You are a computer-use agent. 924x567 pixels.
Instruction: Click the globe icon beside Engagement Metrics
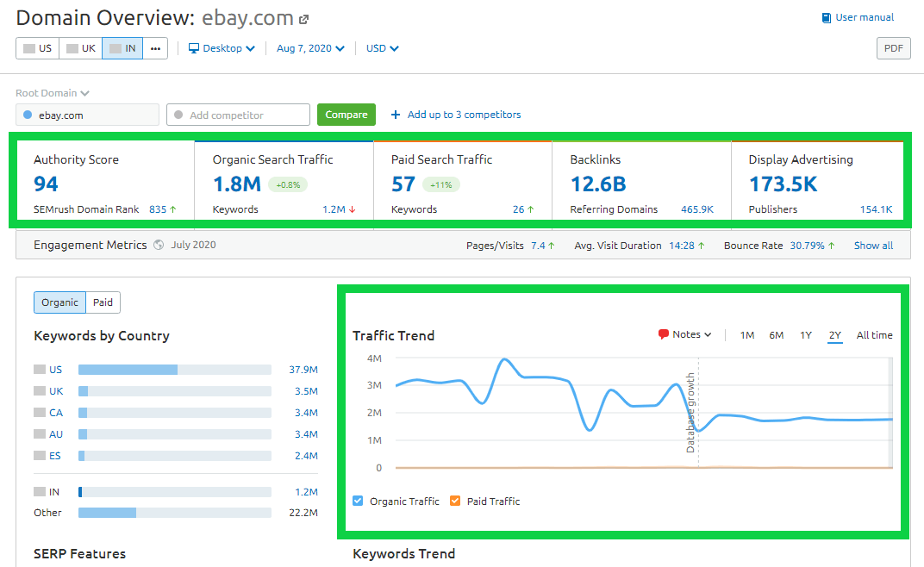[x=159, y=245]
